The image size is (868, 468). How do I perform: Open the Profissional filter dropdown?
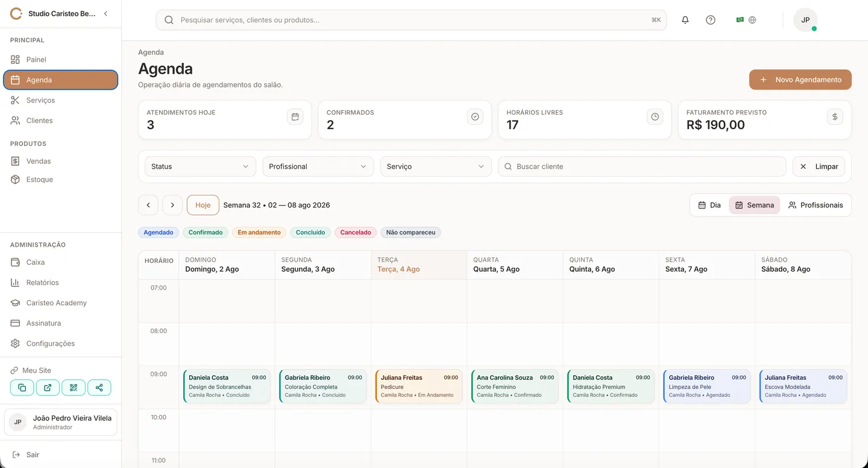click(x=318, y=166)
